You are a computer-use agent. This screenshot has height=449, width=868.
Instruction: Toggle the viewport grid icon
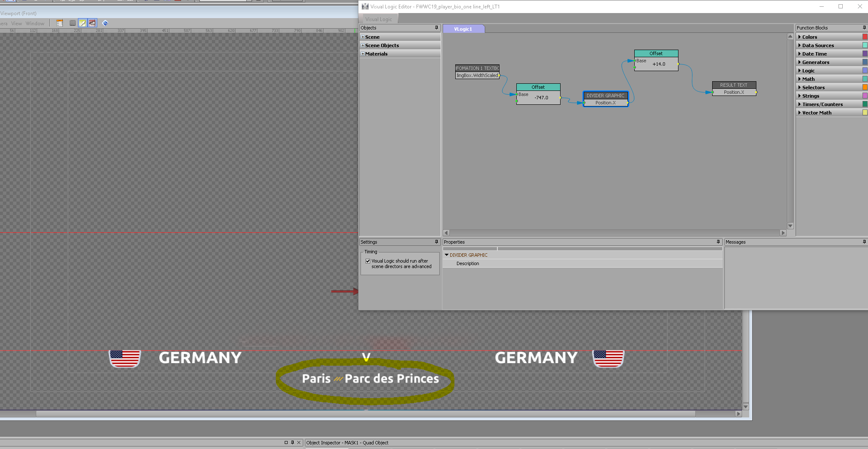pos(72,23)
